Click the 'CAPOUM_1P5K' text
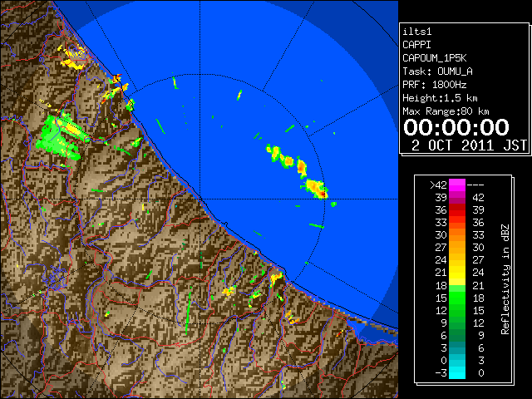The image size is (532, 399). 434,58
